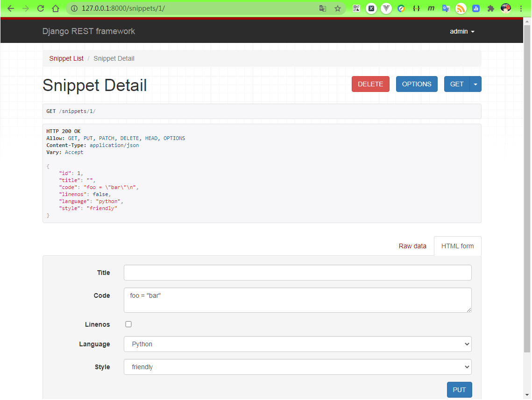Switch to the Raw data tab
Viewport: 532px width, 400px height.
pyautogui.click(x=412, y=246)
